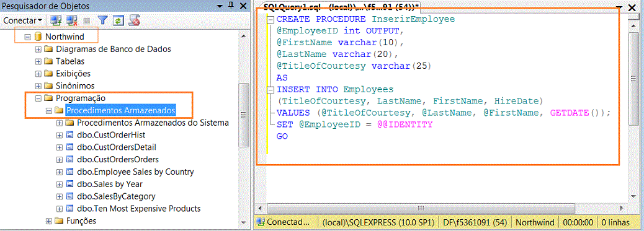
Task: Close the Pesquisador de Objetos panel
Action: [243, 6]
